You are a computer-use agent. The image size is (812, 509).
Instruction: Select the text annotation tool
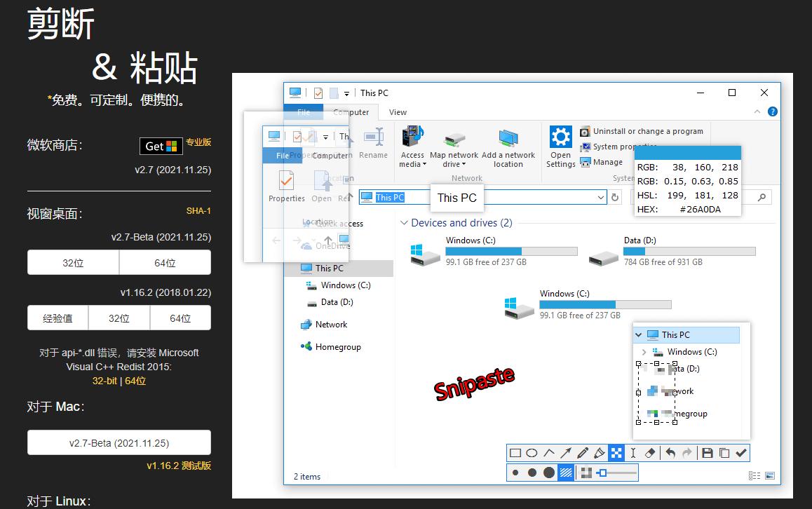point(632,452)
